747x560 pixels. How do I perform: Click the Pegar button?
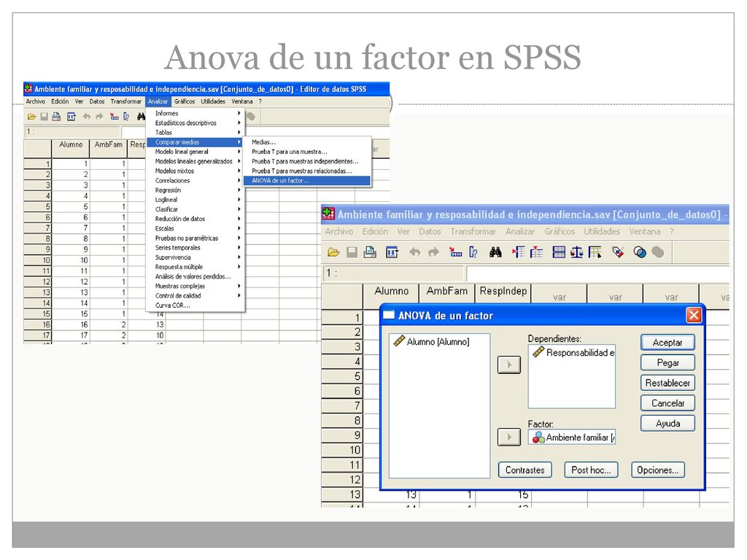tap(667, 363)
